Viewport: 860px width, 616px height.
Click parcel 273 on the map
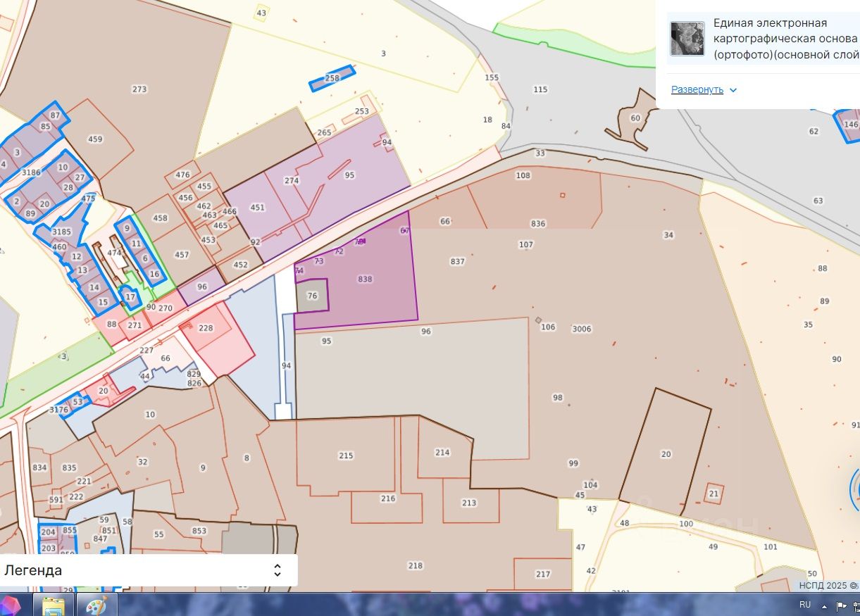point(139,89)
